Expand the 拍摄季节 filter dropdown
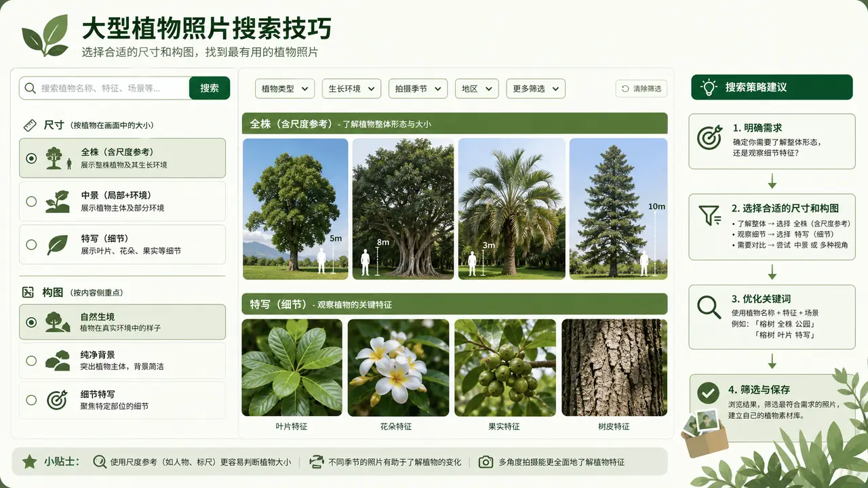 pos(418,89)
